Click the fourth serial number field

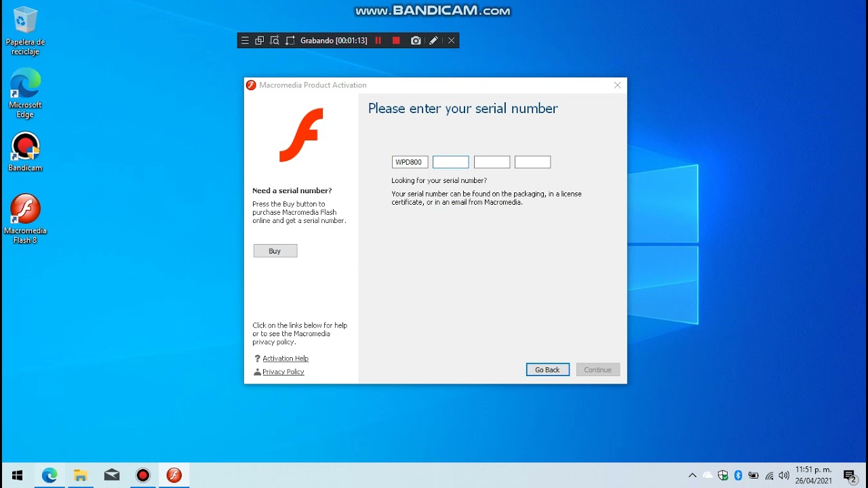point(532,162)
